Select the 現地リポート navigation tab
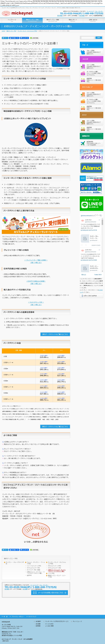 (x=73, y=20)
